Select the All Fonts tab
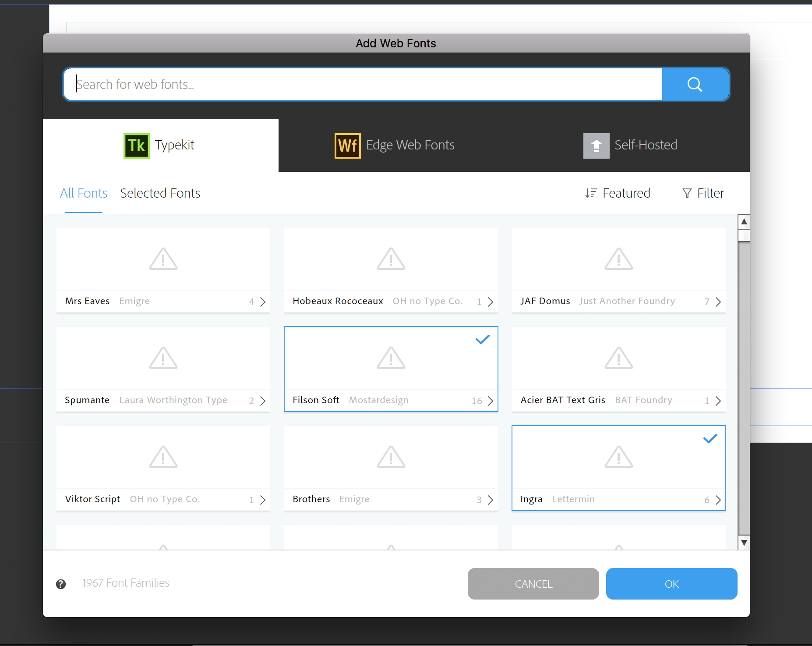 84,193
